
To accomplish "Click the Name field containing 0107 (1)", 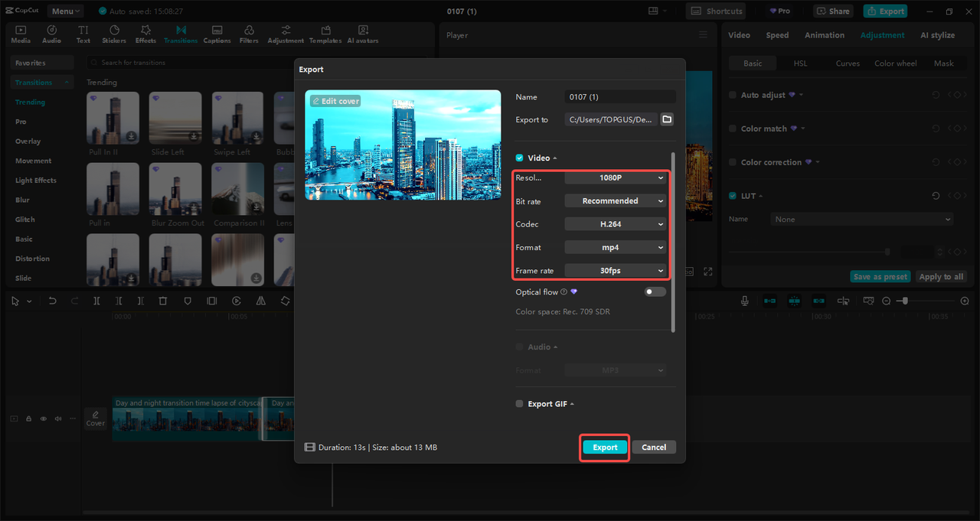I will [x=620, y=97].
